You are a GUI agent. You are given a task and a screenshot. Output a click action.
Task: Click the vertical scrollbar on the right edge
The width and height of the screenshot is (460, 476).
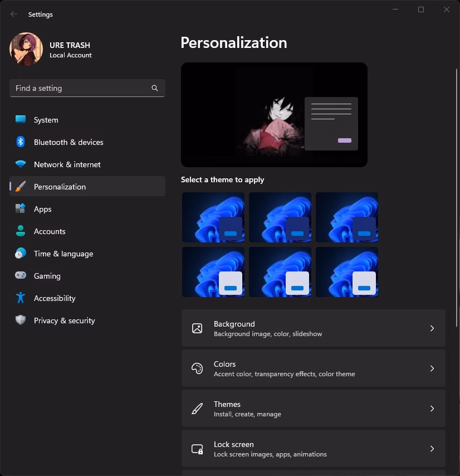coord(456,198)
